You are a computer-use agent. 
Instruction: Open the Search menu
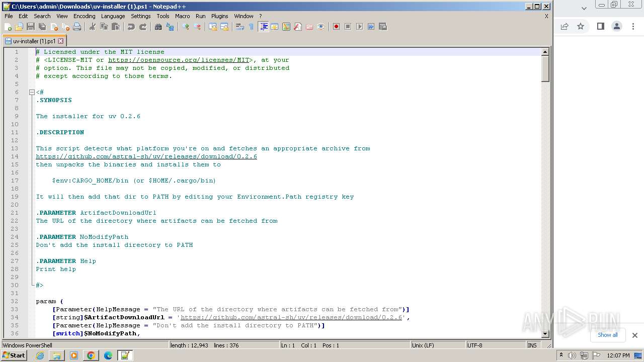click(42, 16)
